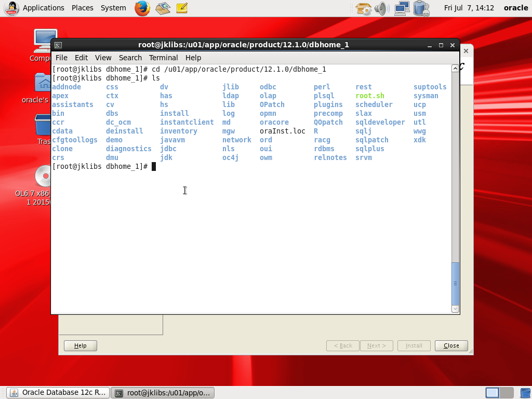532x399 pixels.
Task: Click the sqlplus directory name
Action: pyautogui.click(x=370, y=149)
